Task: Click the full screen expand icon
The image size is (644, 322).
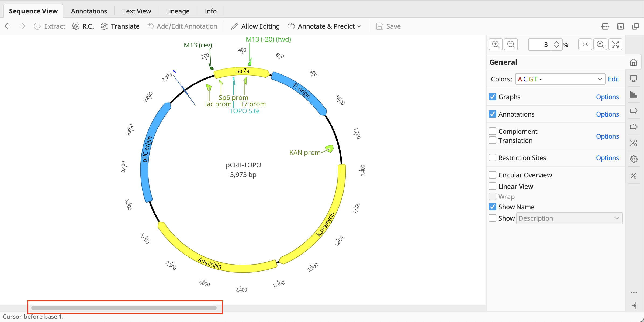Action: 615,44
